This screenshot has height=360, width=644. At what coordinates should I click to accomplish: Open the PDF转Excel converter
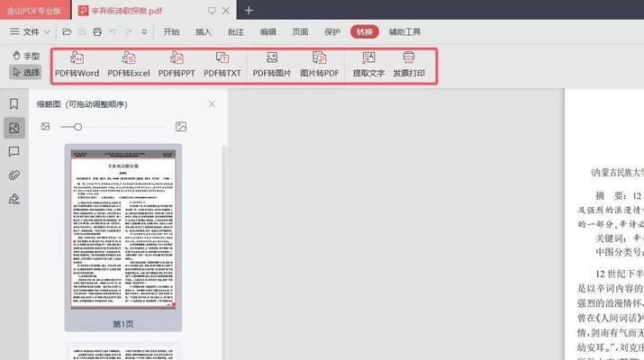tap(129, 65)
